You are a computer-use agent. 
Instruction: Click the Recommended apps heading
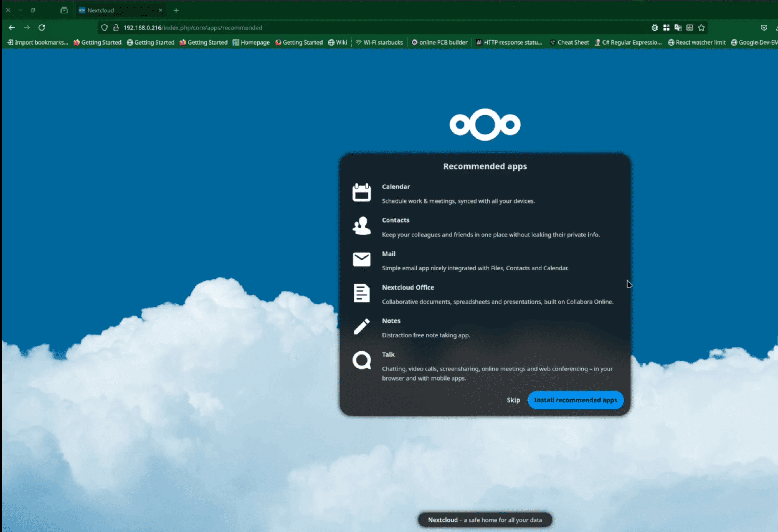pos(485,166)
